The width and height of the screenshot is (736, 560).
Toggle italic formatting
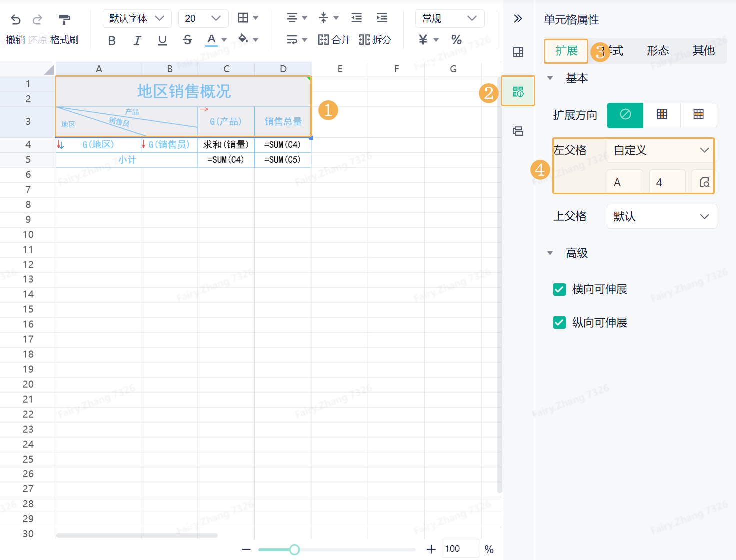pos(137,40)
